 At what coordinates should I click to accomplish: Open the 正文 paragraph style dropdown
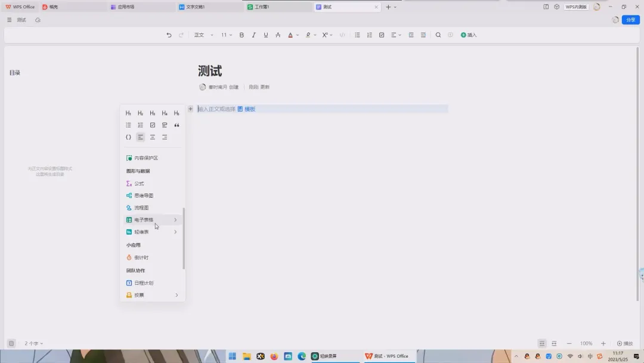203,35
